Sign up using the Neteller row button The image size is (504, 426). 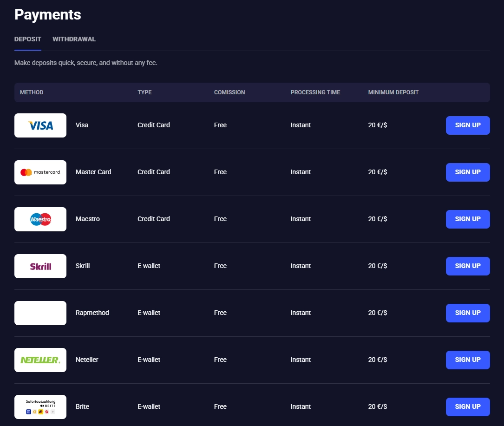[468, 360]
